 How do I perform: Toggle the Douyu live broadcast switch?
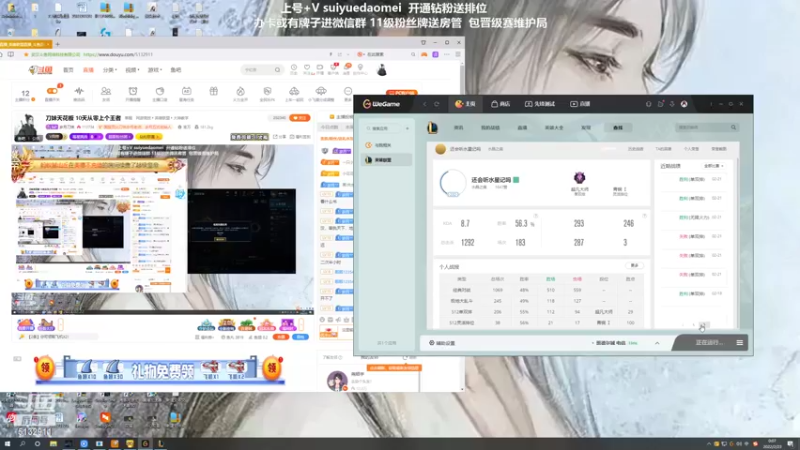click(52, 91)
